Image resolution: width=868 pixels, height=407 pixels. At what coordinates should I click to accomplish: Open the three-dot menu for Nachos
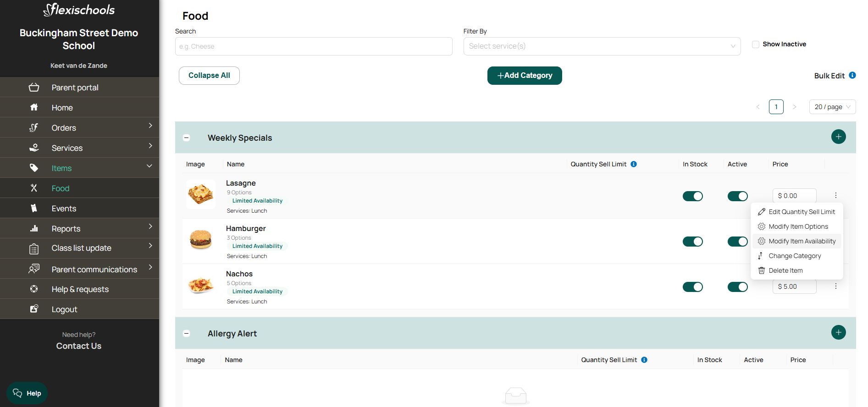coord(836,286)
